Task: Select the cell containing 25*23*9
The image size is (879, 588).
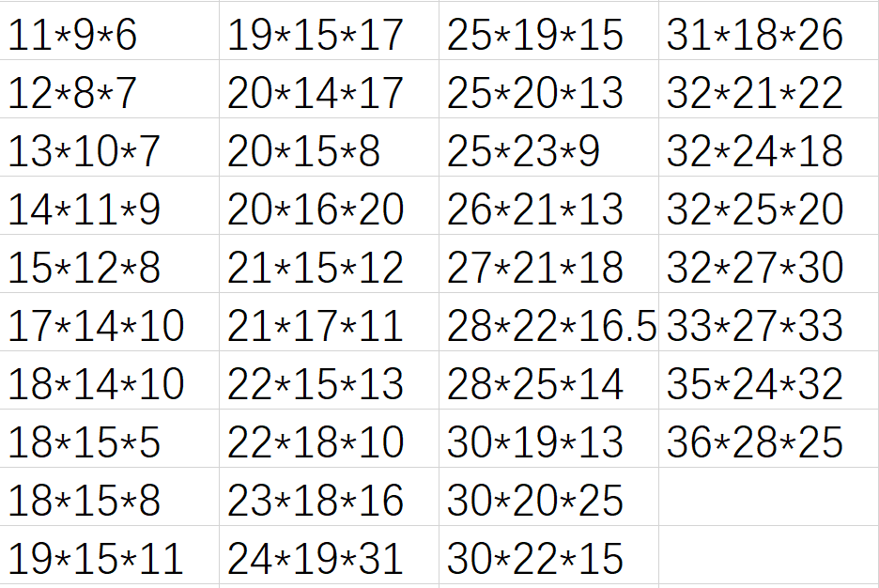Action: coord(548,147)
